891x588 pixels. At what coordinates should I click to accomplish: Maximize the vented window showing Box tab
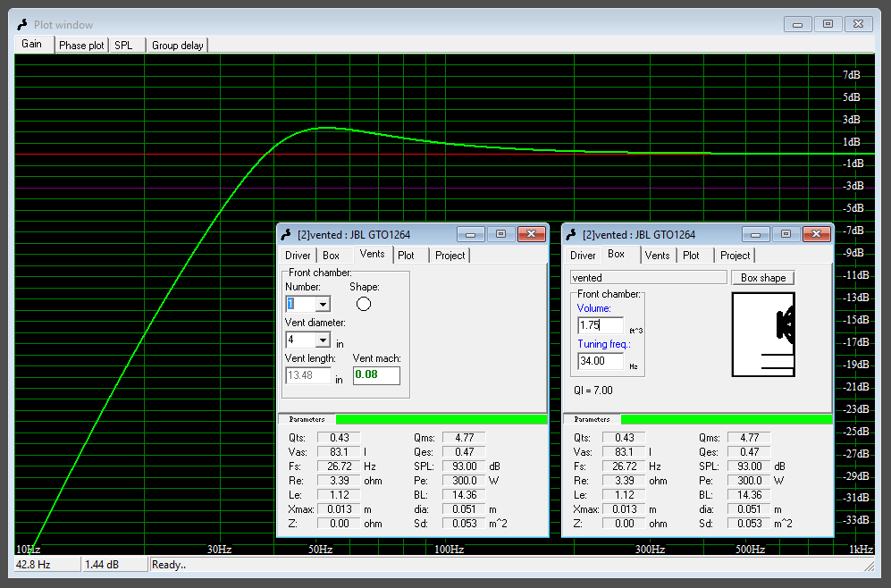tap(786, 234)
